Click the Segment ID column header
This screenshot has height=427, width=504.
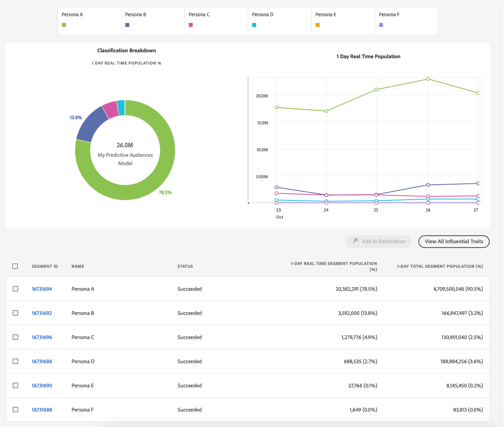click(45, 266)
